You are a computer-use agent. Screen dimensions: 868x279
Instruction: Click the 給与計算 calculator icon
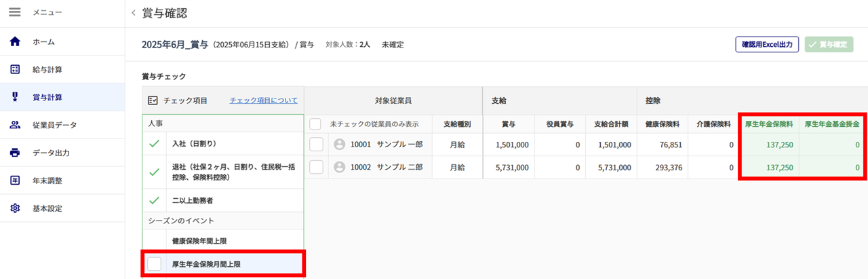coord(15,70)
